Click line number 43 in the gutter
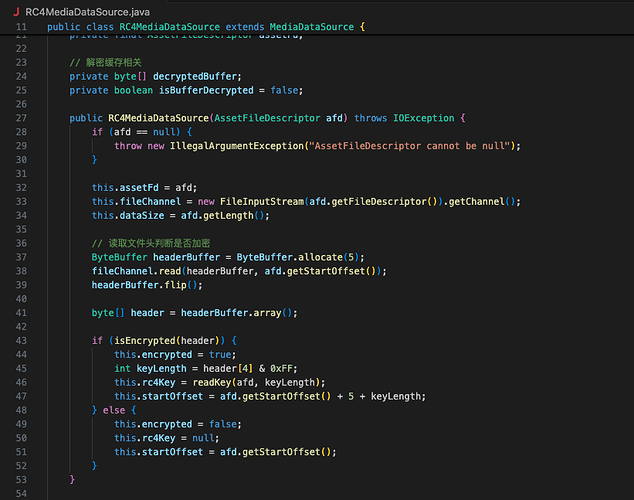 (21, 341)
